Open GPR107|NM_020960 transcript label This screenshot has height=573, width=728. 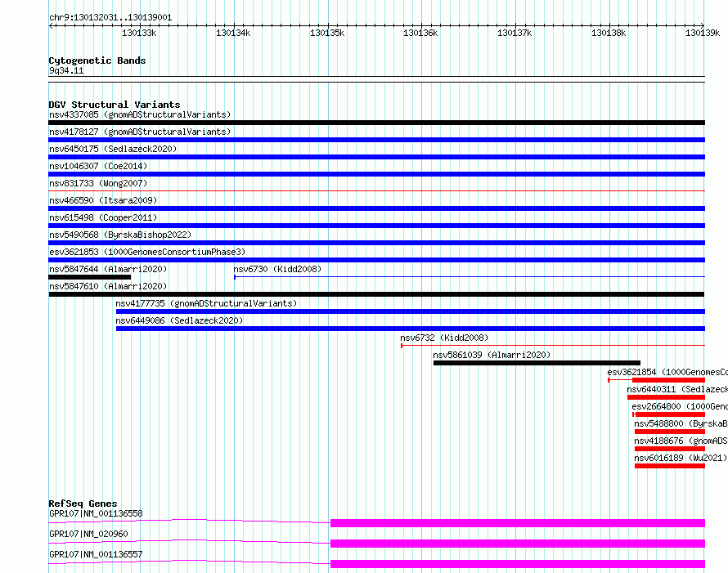click(x=88, y=534)
